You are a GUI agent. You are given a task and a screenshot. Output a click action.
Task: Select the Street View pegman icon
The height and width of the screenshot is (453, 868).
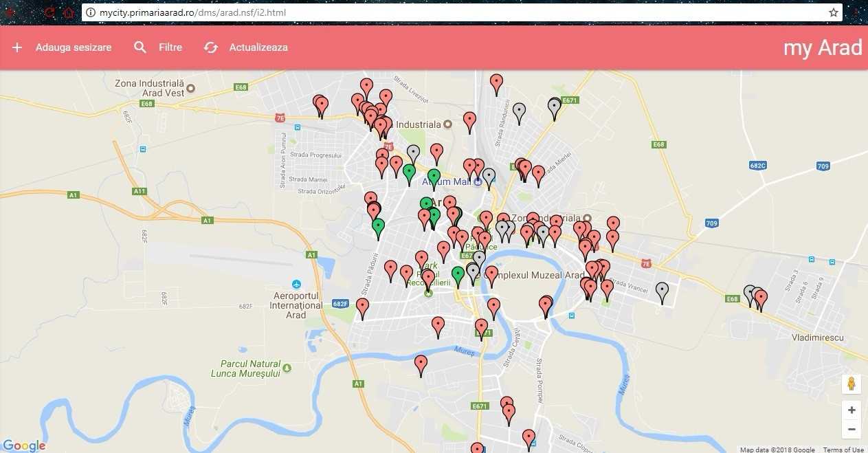[x=852, y=384]
